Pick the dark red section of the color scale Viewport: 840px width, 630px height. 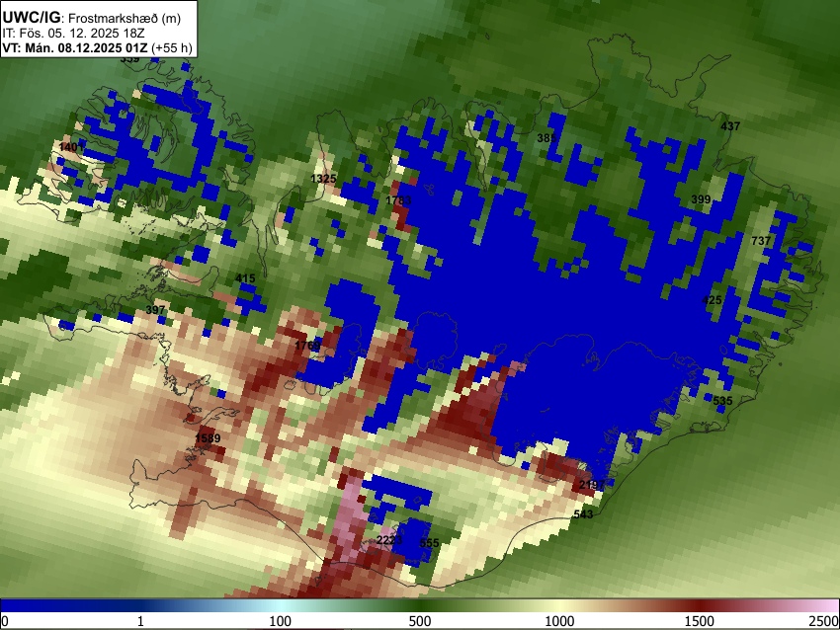click(x=700, y=605)
